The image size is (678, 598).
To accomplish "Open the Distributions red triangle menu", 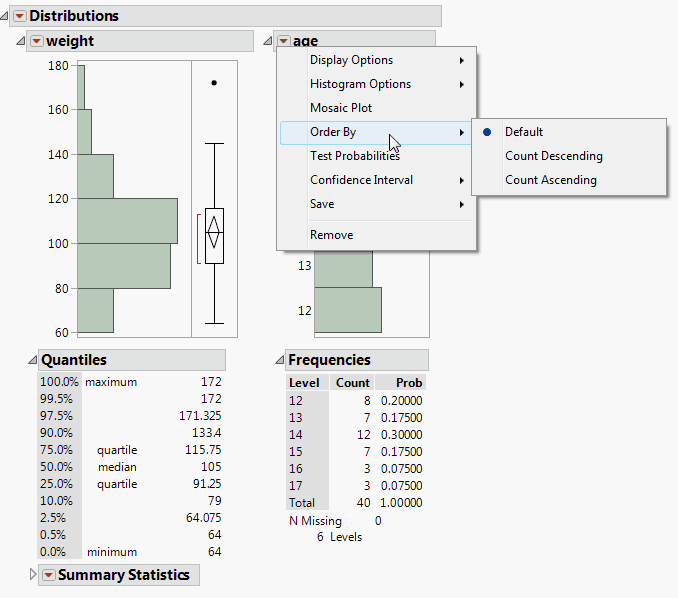I will tap(19, 16).
